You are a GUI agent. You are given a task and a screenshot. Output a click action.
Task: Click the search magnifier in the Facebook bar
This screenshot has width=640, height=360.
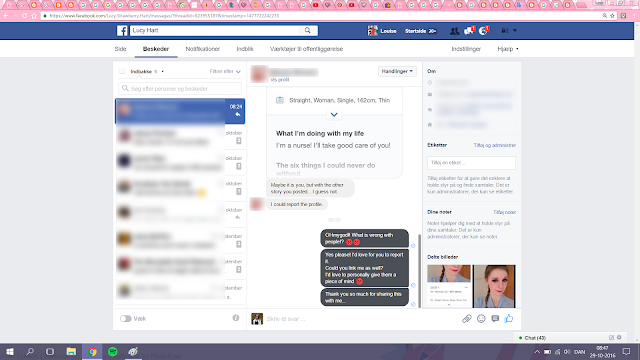tap(307, 31)
